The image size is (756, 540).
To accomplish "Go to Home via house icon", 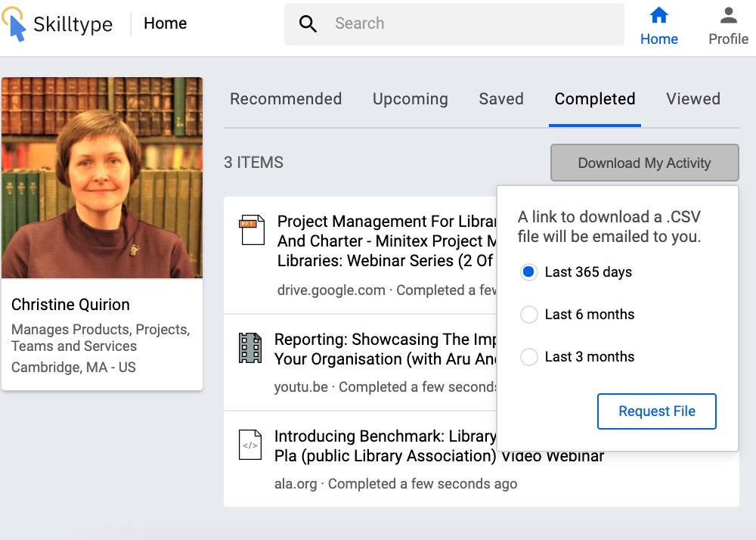I will tap(659, 15).
